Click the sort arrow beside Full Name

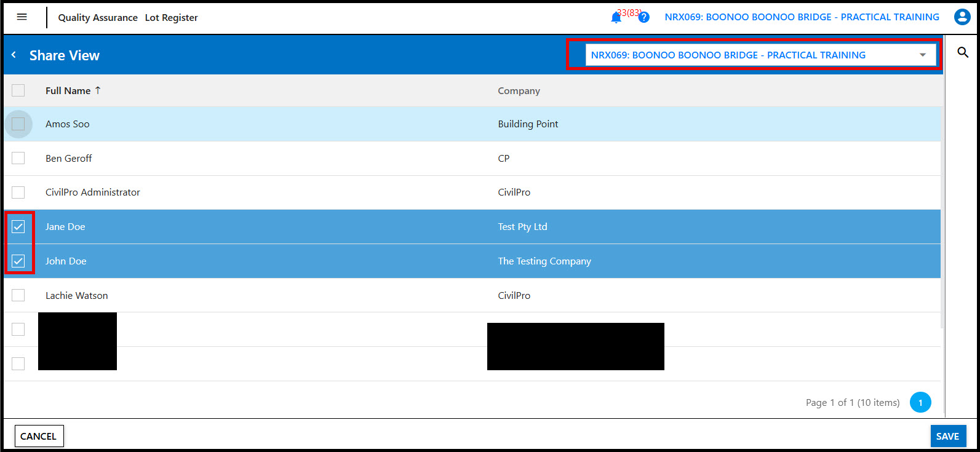coord(98,90)
